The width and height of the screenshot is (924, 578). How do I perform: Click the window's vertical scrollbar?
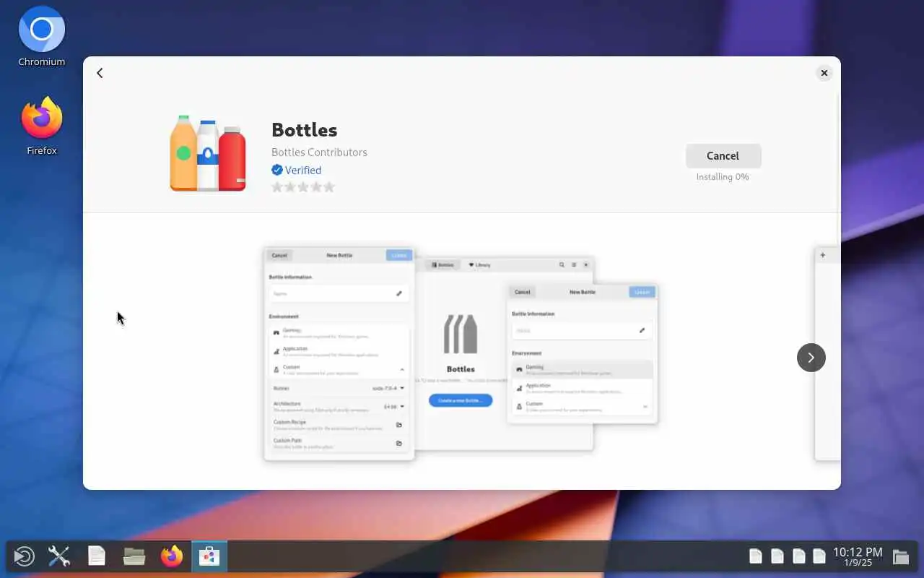point(839,168)
